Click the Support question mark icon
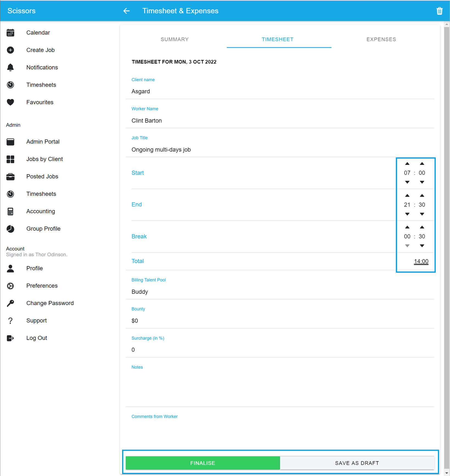The height and width of the screenshot is (476, 450). pos(10,321)
